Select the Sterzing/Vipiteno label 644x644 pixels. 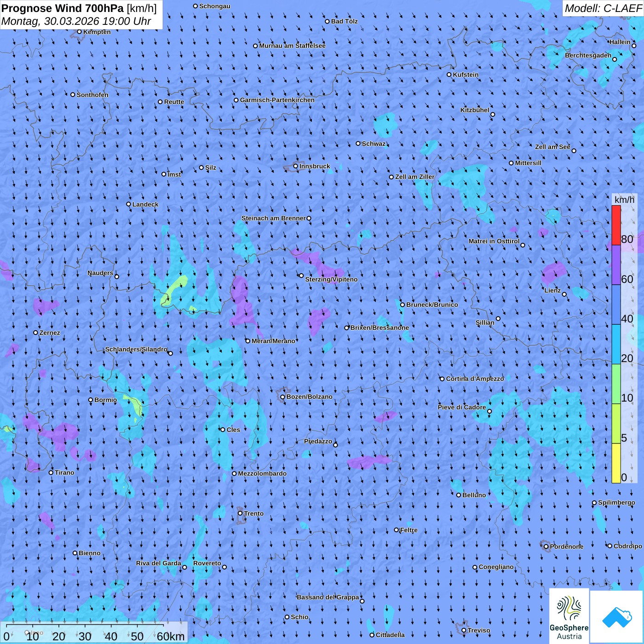pos(331,279)
